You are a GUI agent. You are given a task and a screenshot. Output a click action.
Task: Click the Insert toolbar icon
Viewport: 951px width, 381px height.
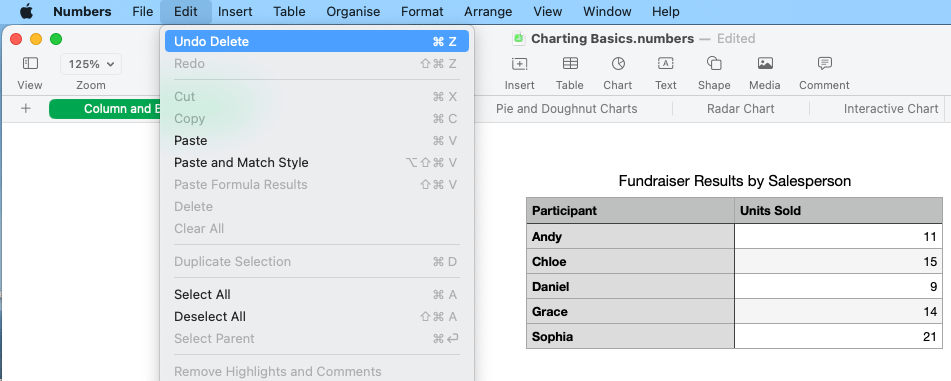tap(520, 63)
